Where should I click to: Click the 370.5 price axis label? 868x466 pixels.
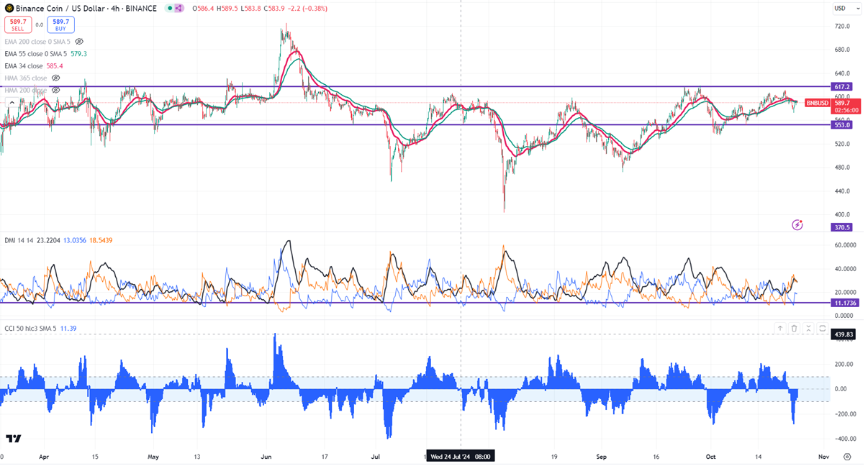pos(842,227)
